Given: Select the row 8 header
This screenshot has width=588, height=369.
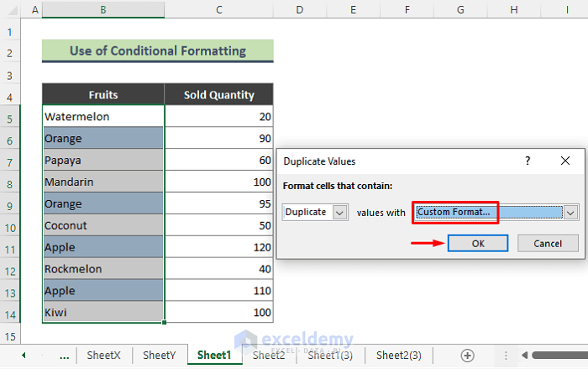Looking at the screenshot, I should [x=11, y=182].
